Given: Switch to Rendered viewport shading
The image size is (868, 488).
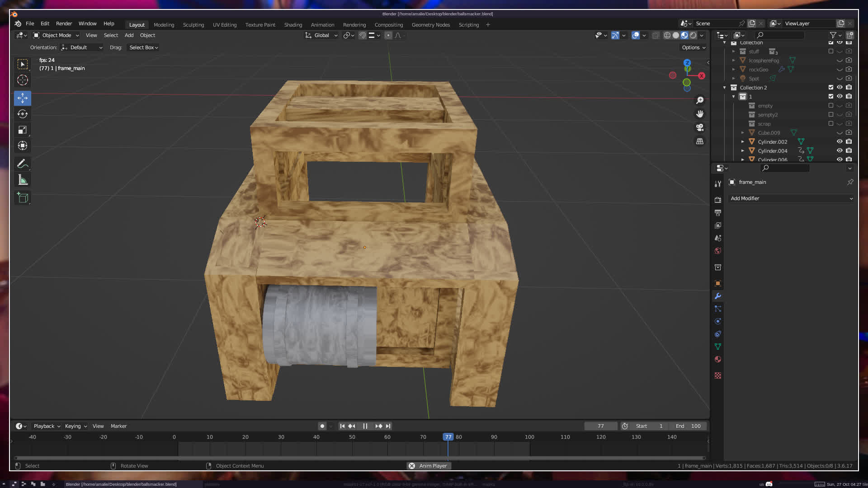Looking at the screenshot, I should (x=693, y=35).
